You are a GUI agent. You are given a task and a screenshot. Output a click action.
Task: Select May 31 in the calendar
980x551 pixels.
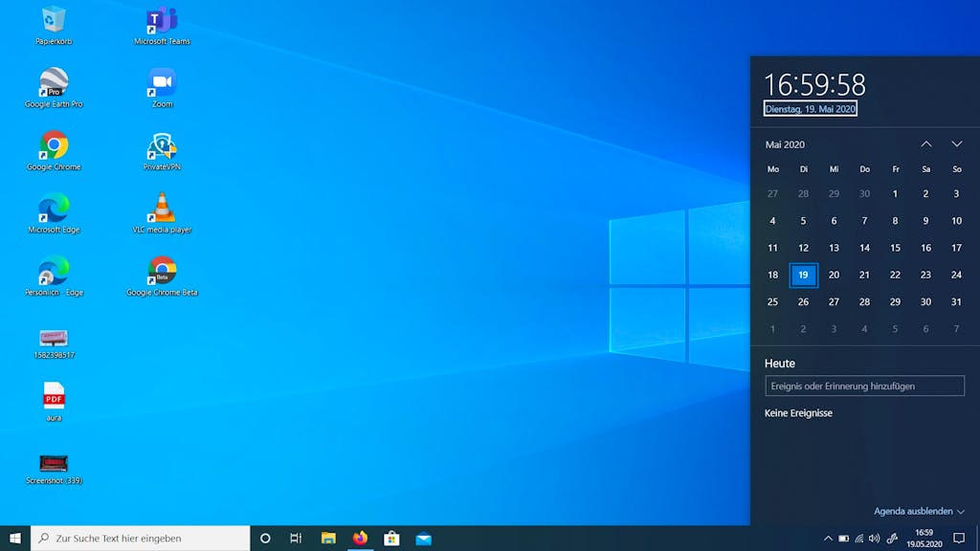(x=956, y=301)
